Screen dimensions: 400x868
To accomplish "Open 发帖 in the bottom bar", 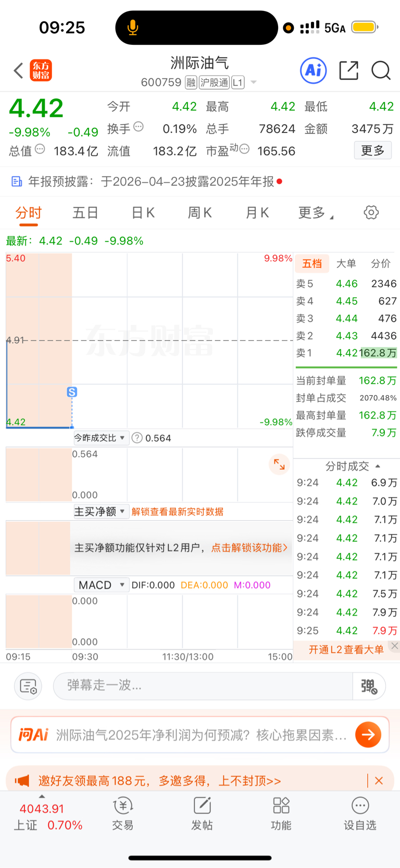I will tap(202, 814).
